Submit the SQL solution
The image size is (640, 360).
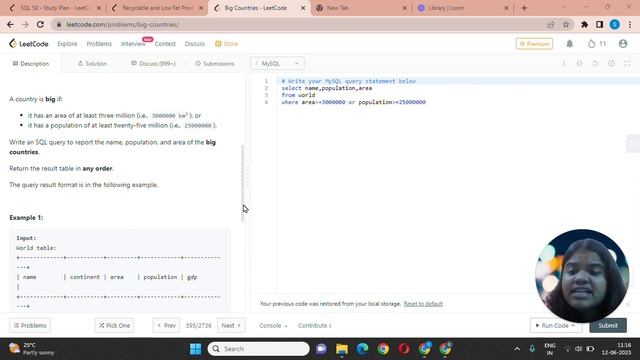tap(608, 325)
